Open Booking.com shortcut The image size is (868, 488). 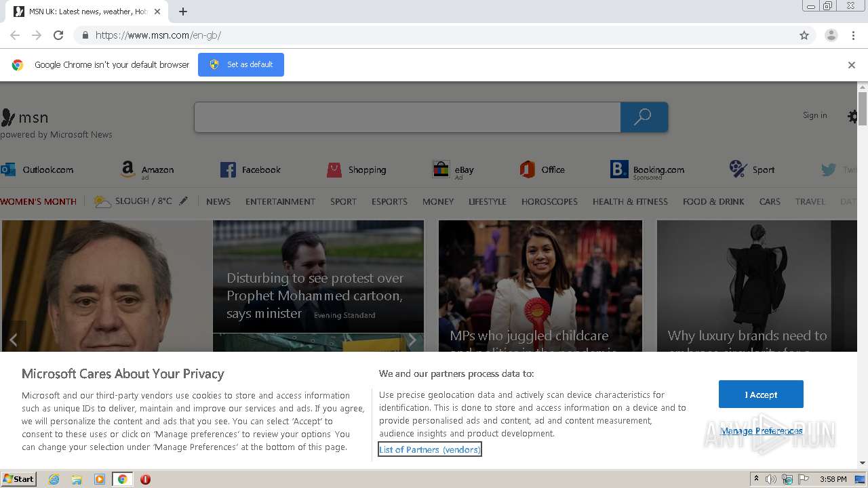click(648, 169)
